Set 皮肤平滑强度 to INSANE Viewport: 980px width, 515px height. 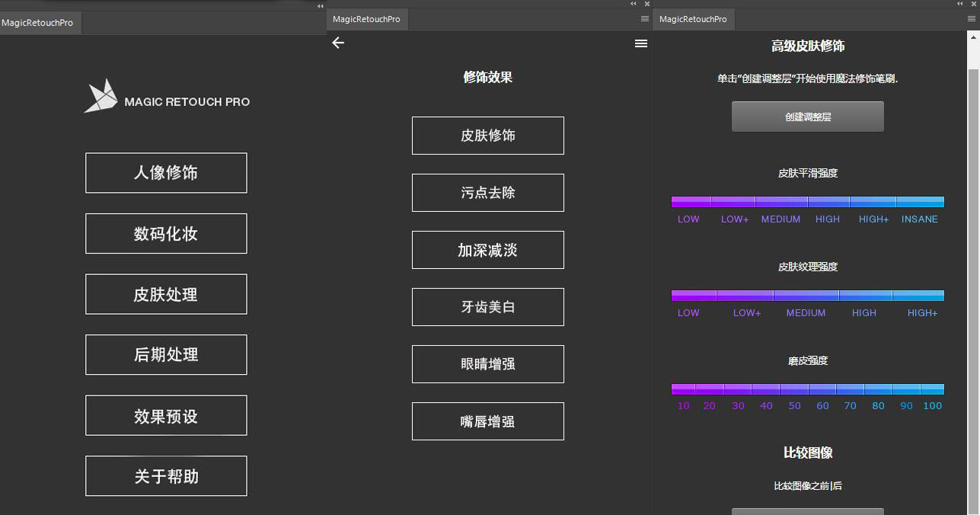[920, 202]
